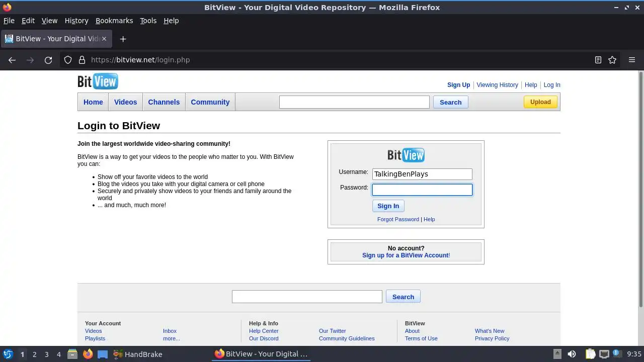
Task: Click the yellow Upload button
Action: tap(540, 102)
